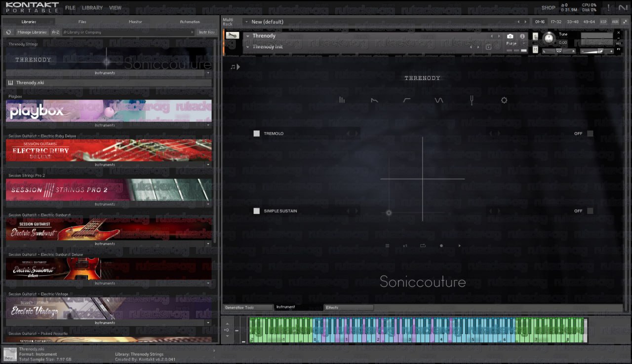
Task: Click the XY pad handle dot
Action: (389, 213)
